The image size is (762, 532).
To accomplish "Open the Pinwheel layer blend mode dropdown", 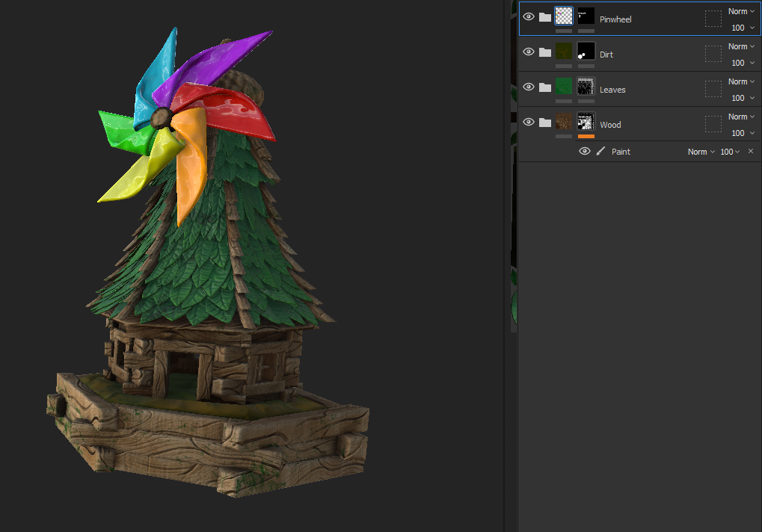I will 741,11.
